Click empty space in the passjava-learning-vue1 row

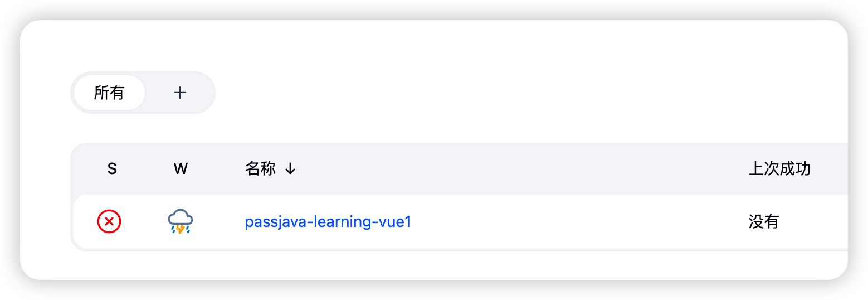click(557, 222)
